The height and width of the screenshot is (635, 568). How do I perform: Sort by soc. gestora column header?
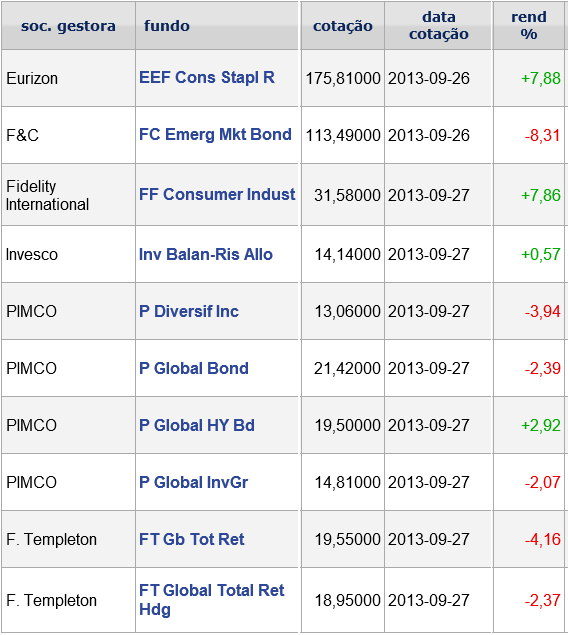pyautogui.click(x=68, y=26)
